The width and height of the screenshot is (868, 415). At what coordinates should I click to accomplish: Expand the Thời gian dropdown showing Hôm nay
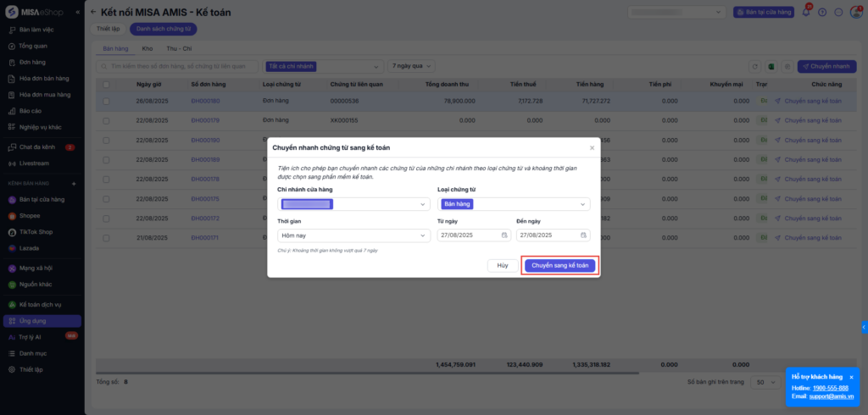point(423,235)
